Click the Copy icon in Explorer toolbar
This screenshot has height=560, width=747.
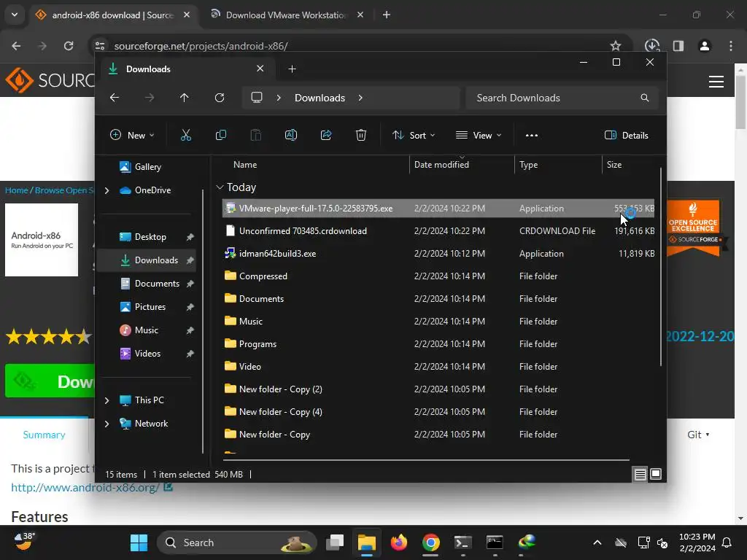pyautogui.click(x=221, y=135)
